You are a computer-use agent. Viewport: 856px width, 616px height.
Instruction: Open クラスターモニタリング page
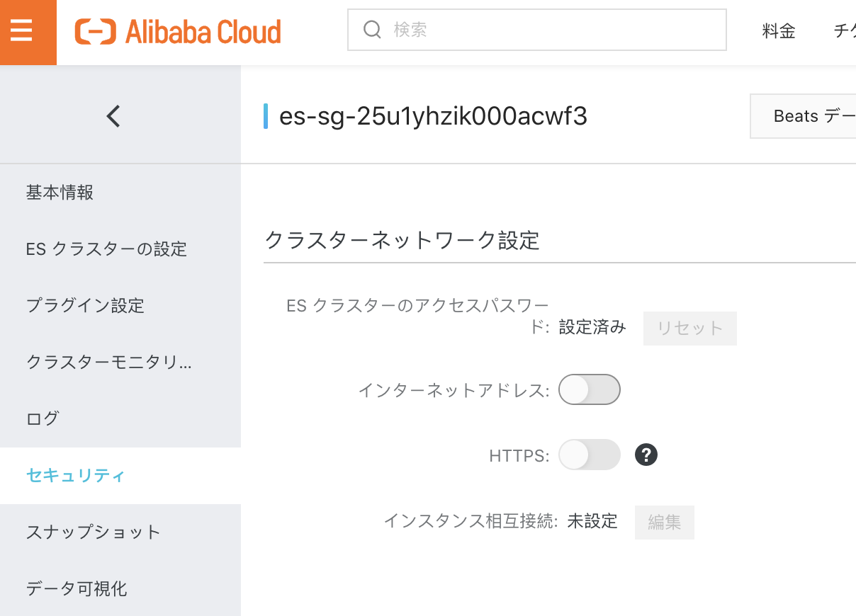click(108, 362)
